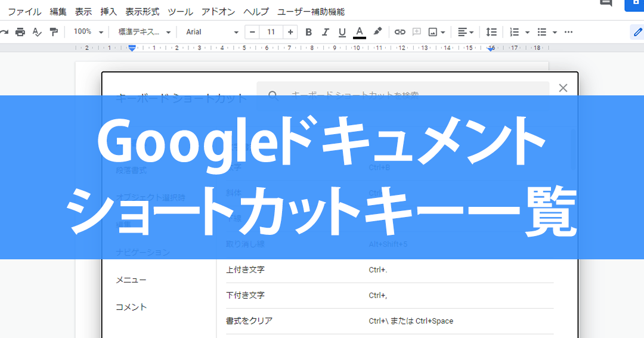Viewport: 644px width, 338px height.
Task: Select メニュー category in shortcuts dialog
Action: pyautogui.click(x=131, y=280)
